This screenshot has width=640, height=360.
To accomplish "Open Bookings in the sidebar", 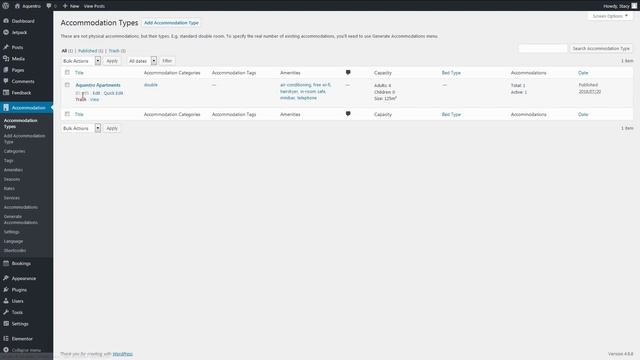I will coord(21,264).
